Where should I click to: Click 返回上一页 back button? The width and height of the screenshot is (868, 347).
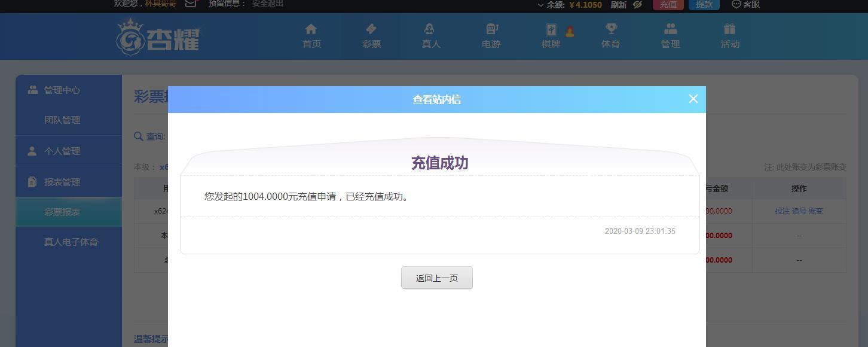coord(437,278)
